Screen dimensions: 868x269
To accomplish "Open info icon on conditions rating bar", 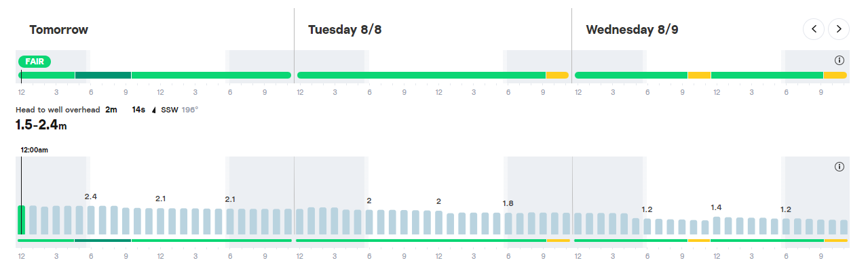I will pyautogui.click(x=839, y=60).
